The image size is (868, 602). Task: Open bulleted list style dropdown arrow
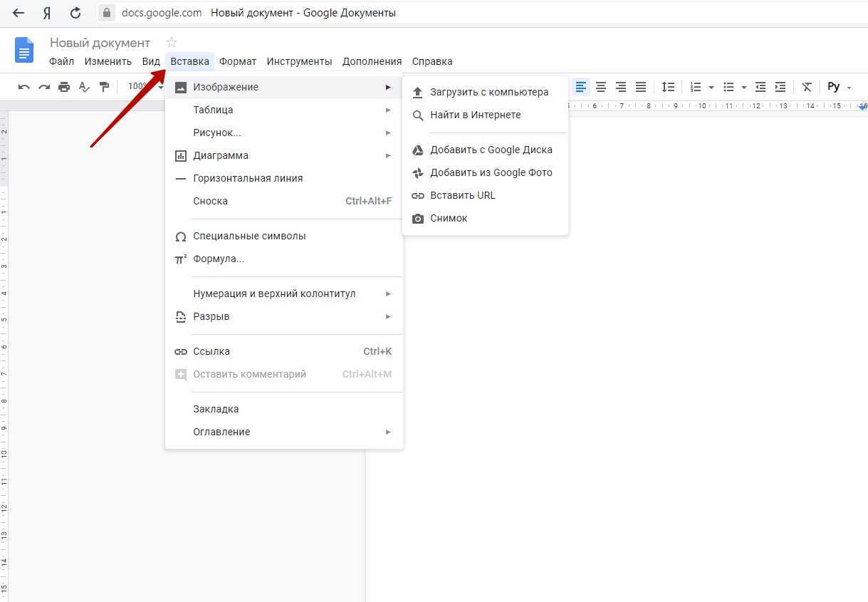pyautogui.click(x=743, y=87)
